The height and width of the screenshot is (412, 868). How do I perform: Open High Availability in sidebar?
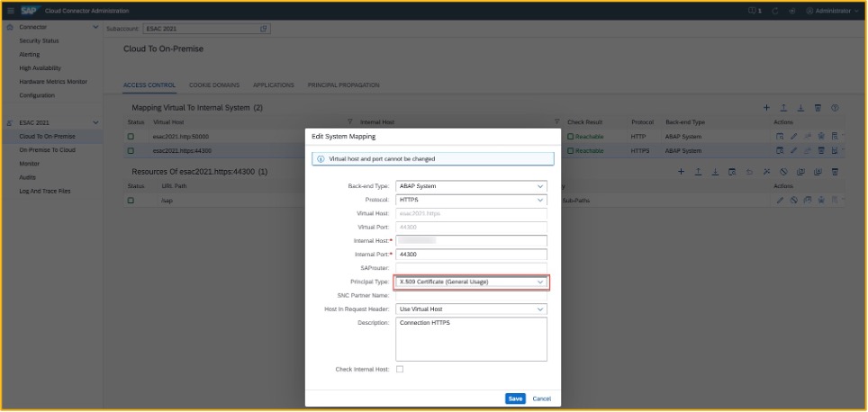40,68
